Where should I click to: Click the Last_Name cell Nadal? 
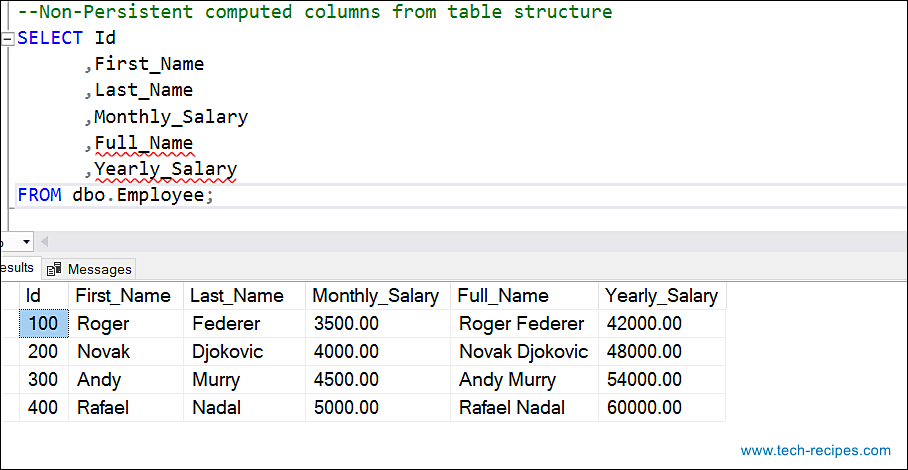click(244, 407)
